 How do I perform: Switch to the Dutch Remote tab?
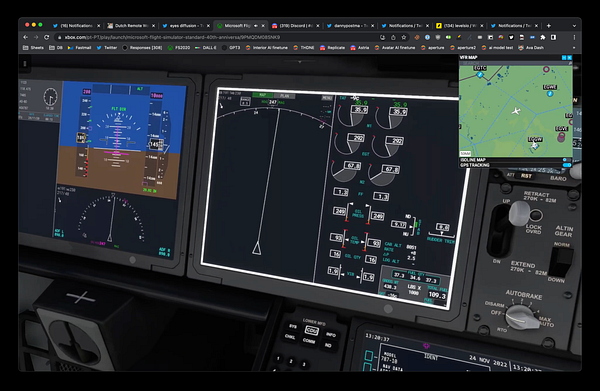(131, 26)
